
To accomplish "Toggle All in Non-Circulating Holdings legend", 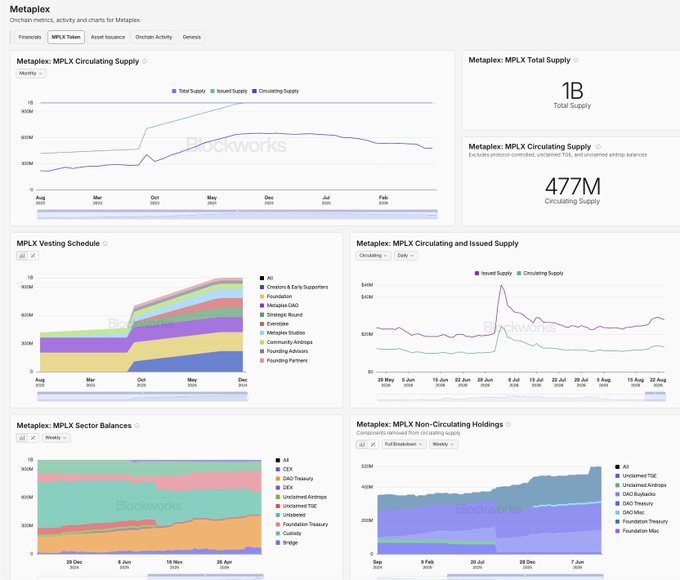I will click(622, 467).
